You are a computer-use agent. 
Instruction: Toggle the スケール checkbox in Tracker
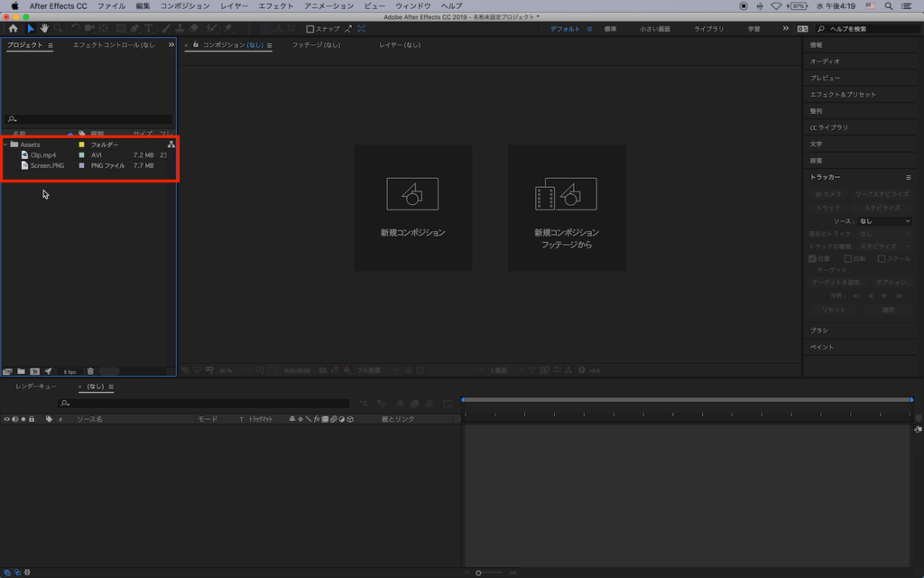coord(882,258)
